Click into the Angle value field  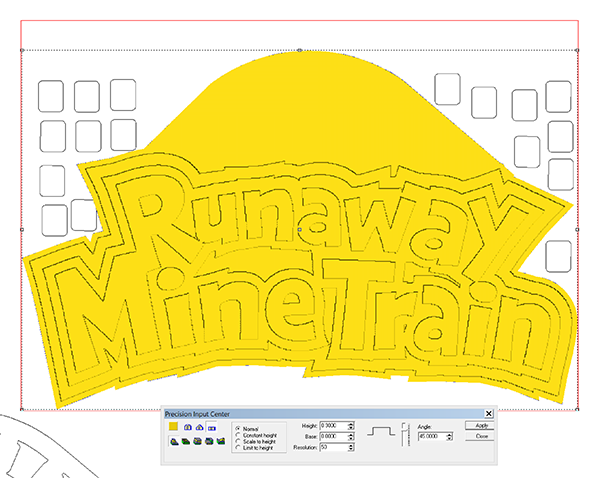click(x=432, y=436)
